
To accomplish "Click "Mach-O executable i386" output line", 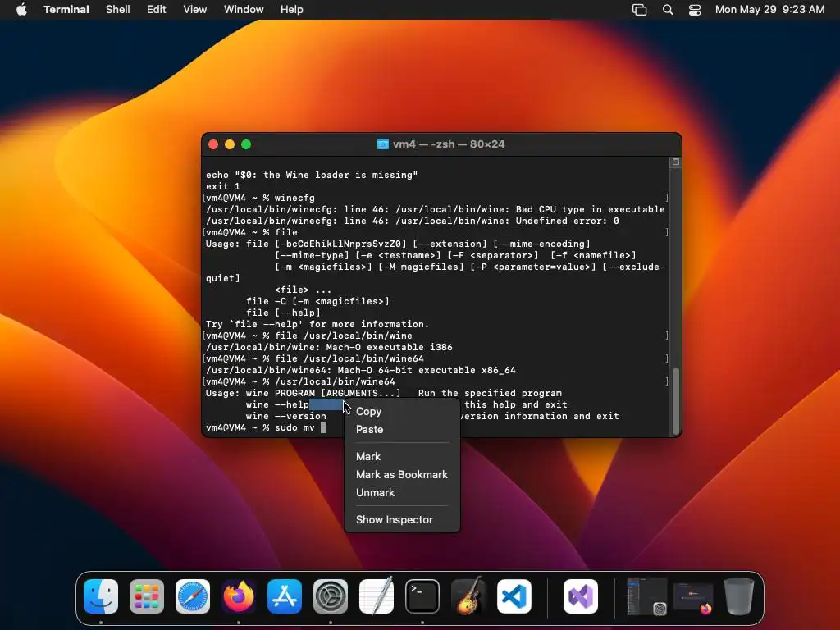I will click(x=329, y=347).
